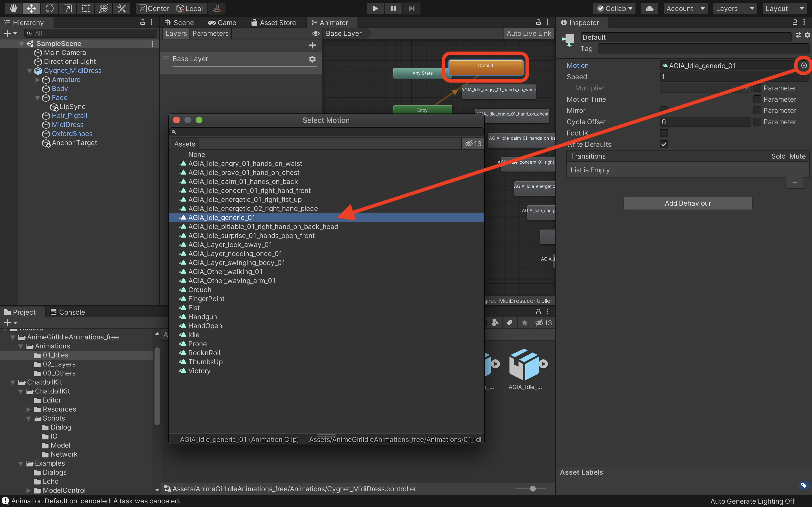Click the Step forward button
Screen dimensions: 812x507
tap(411, 8)
